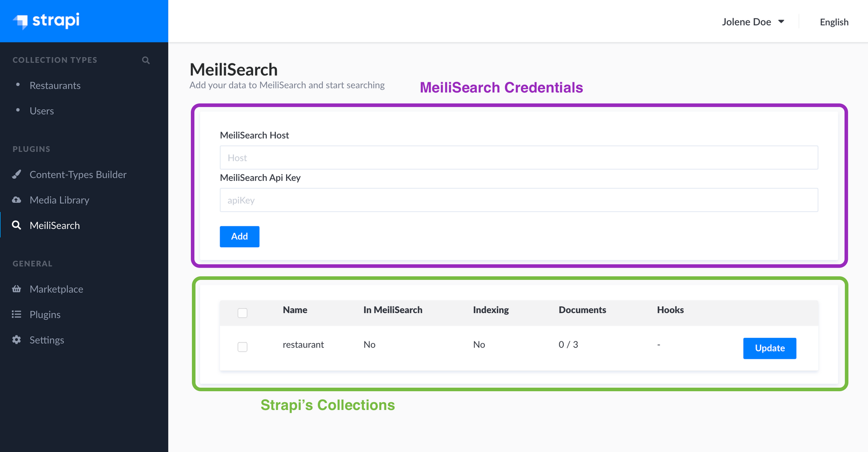Open Users collection type

coord(42,111)
